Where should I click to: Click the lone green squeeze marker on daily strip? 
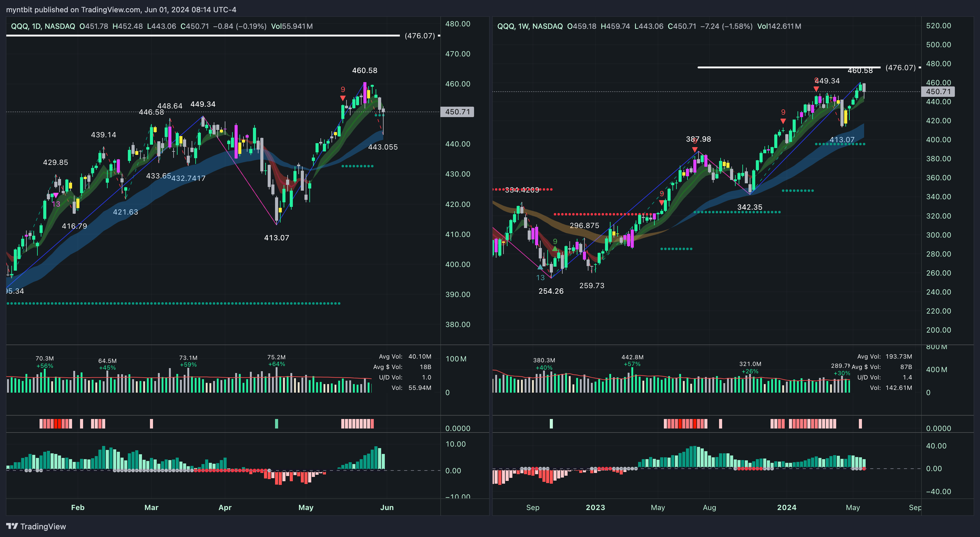(277, 424)
